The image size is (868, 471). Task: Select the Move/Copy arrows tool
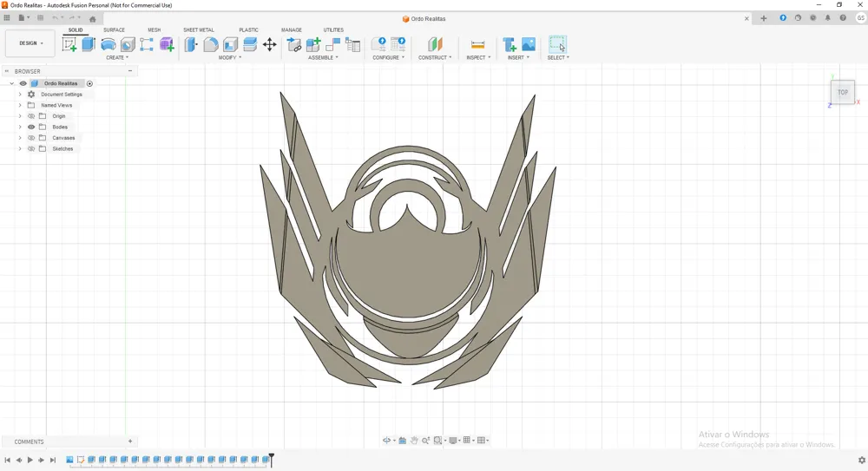click(x=270, y=44)
